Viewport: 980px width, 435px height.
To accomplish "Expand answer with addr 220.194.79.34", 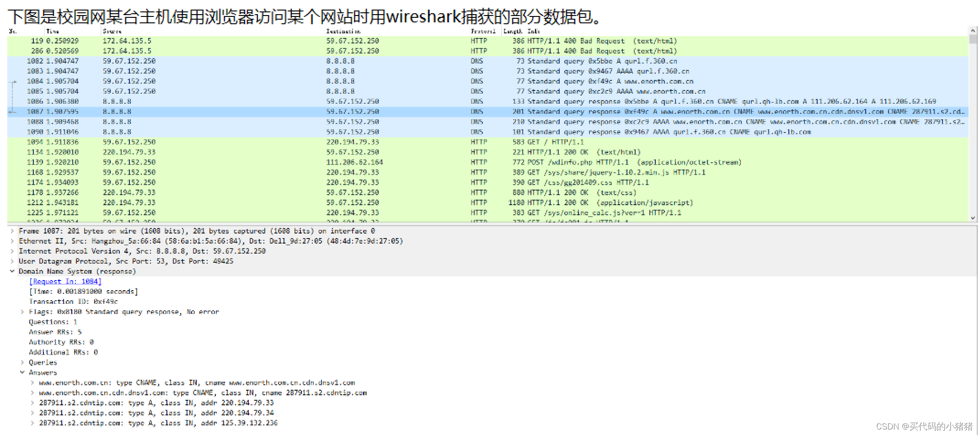I will pos(32,413).
